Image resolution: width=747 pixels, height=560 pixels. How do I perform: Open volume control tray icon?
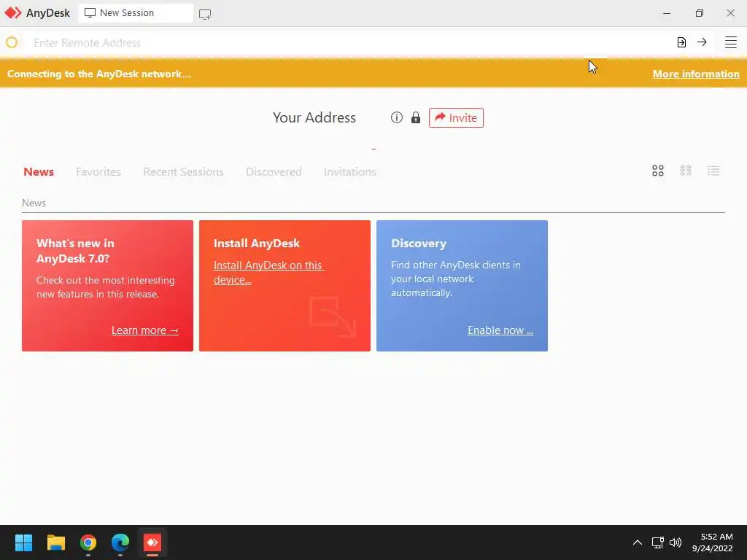[x=676, y=542]
